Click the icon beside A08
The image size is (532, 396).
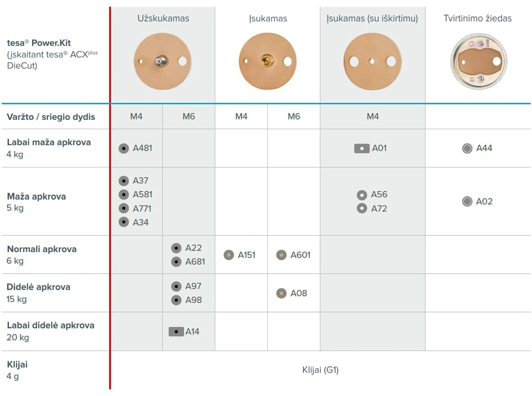(281, 293)
